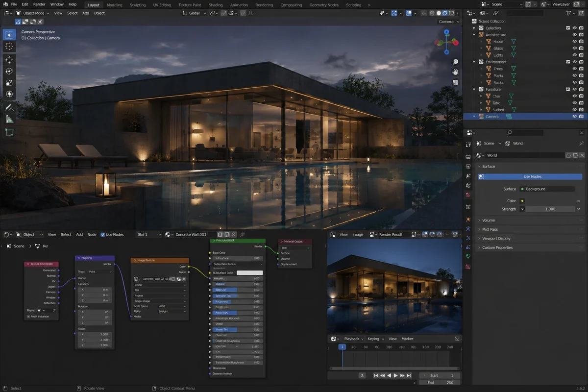Switch to the Shading workspace tab
The height and width of the screenshot is (392, 588).
216,5
